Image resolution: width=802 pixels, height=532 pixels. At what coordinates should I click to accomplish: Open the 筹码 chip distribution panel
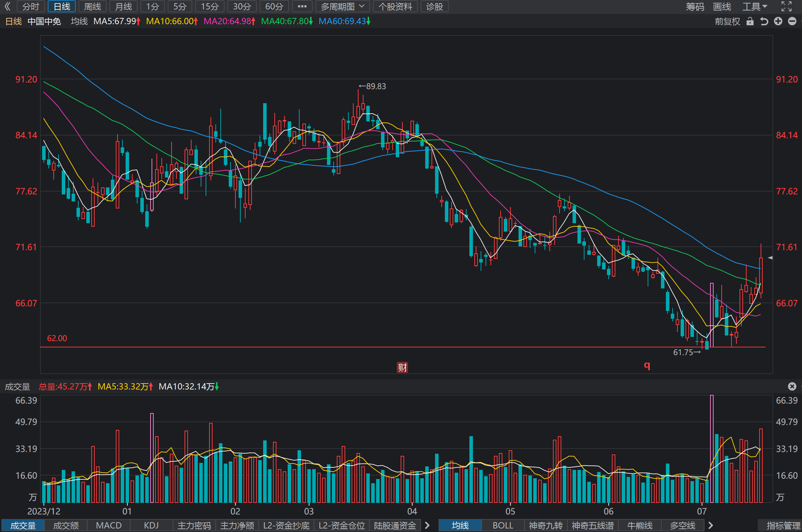pos(695,6)
